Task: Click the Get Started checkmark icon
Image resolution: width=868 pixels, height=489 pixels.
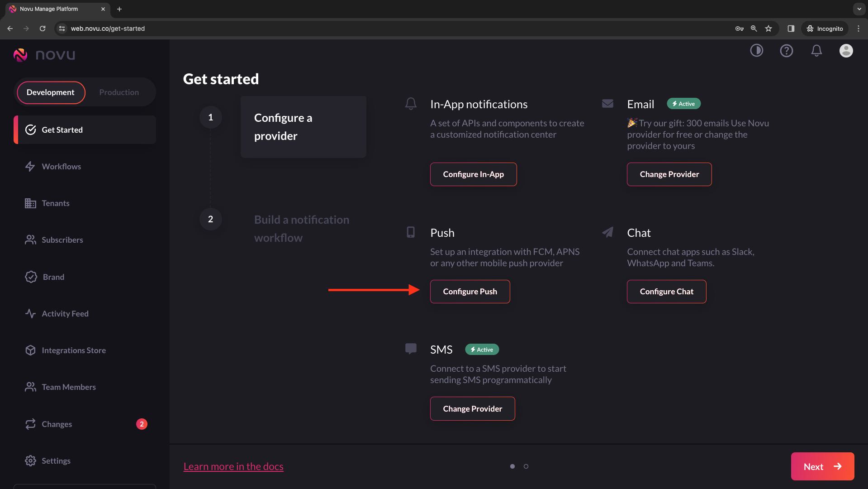Action: [30, 130]
